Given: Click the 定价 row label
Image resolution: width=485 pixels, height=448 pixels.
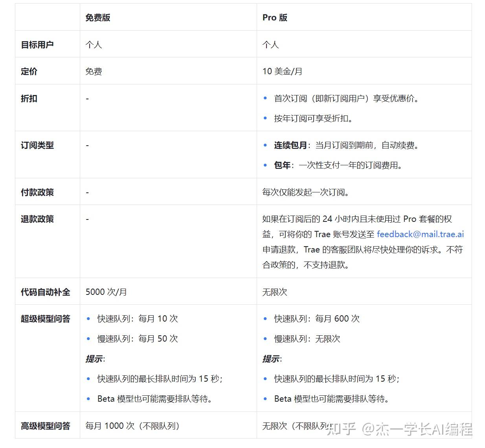Looking at the screenshot, I should (x=29, y=71).
